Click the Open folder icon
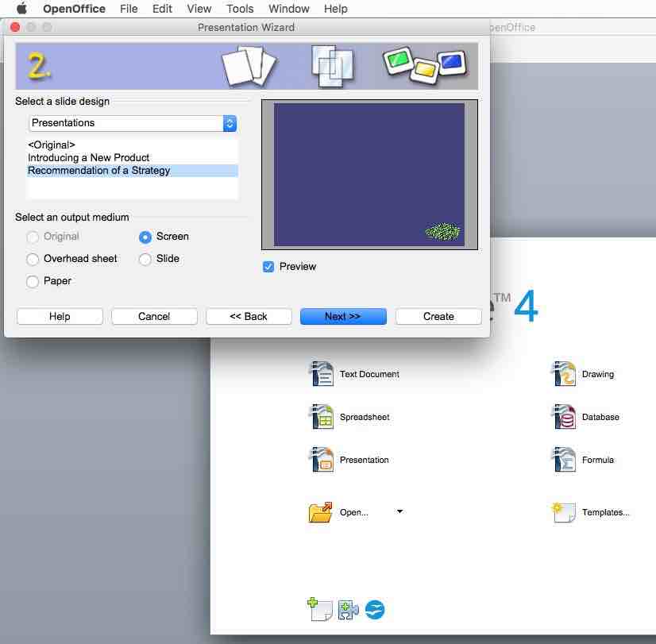 (321, 512)
